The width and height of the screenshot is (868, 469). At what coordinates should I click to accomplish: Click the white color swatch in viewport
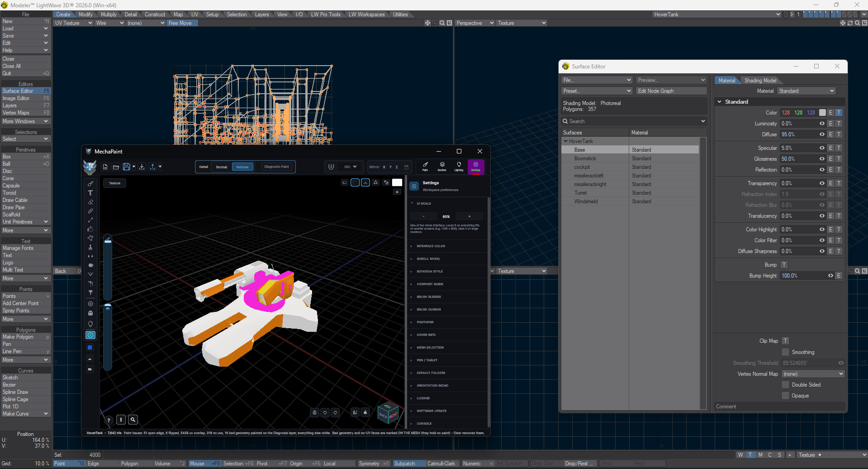point(397,182)
